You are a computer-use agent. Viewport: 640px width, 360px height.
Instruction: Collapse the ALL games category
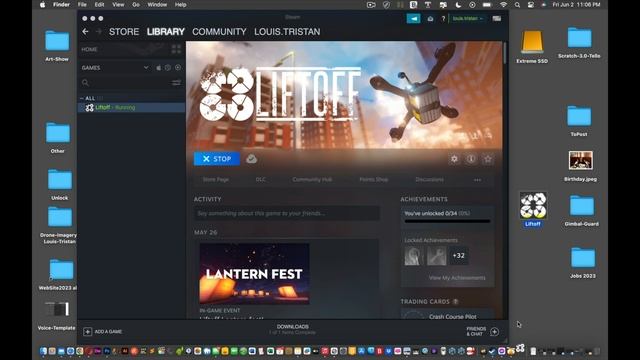coord(82,98)
